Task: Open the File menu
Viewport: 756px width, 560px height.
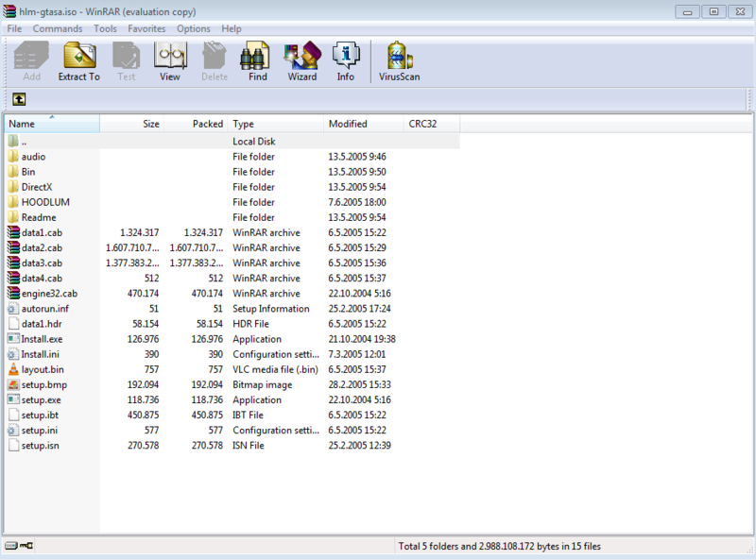Action: coord(14,28)
